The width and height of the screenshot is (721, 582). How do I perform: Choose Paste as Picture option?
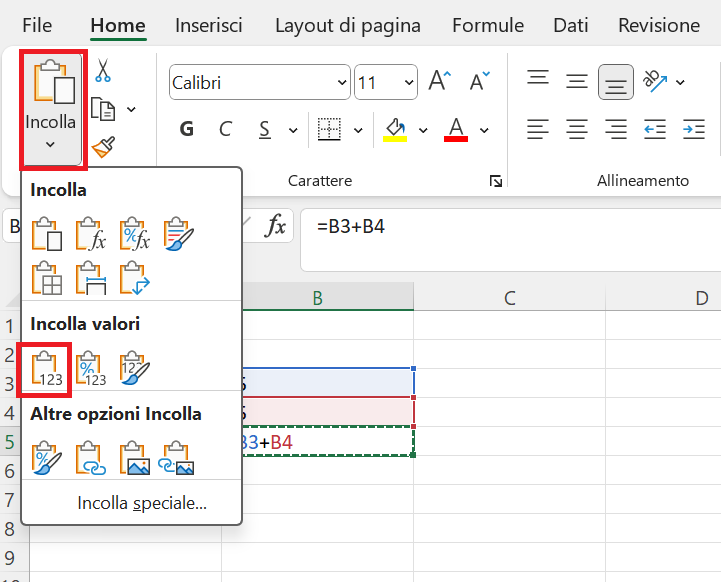tap(135, 458)
